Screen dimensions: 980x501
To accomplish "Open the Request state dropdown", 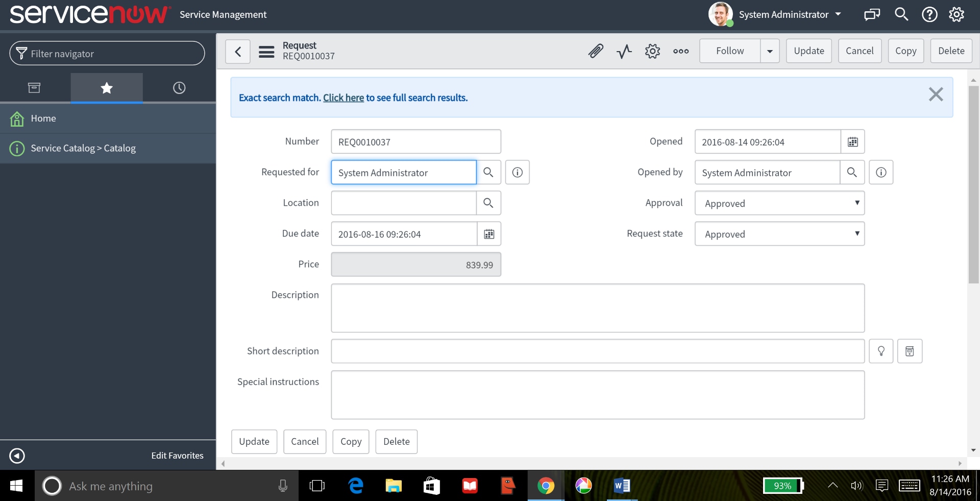I will coord(779,234).
